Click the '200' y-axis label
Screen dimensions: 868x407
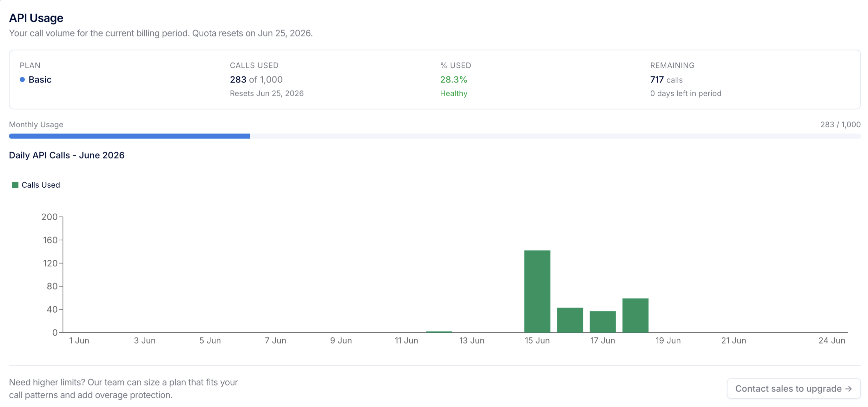49,217
